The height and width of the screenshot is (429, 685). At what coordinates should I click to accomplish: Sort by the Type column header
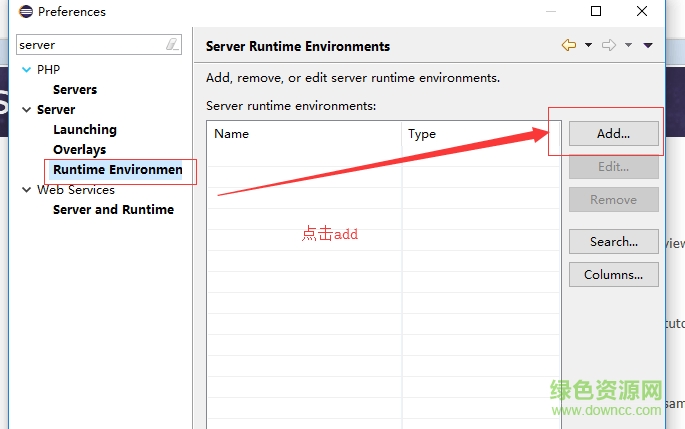click(481, 134)
